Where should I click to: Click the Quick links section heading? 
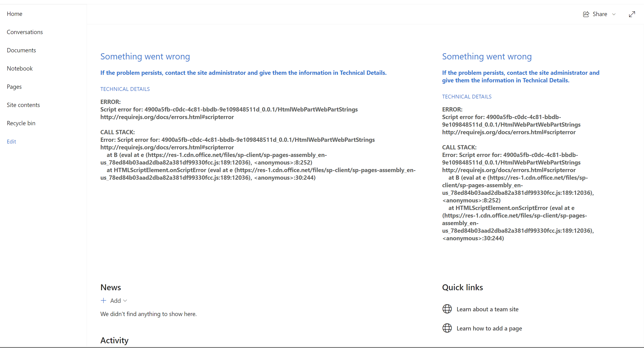462,287
